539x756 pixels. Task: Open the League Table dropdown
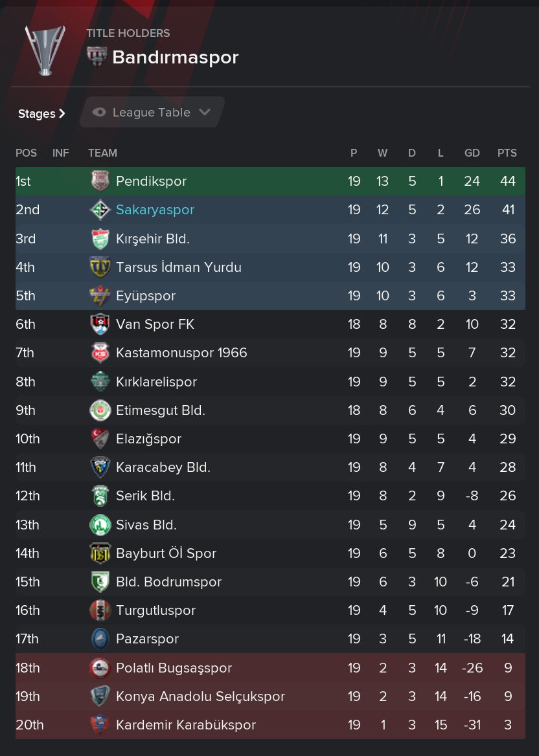[152, 113]
